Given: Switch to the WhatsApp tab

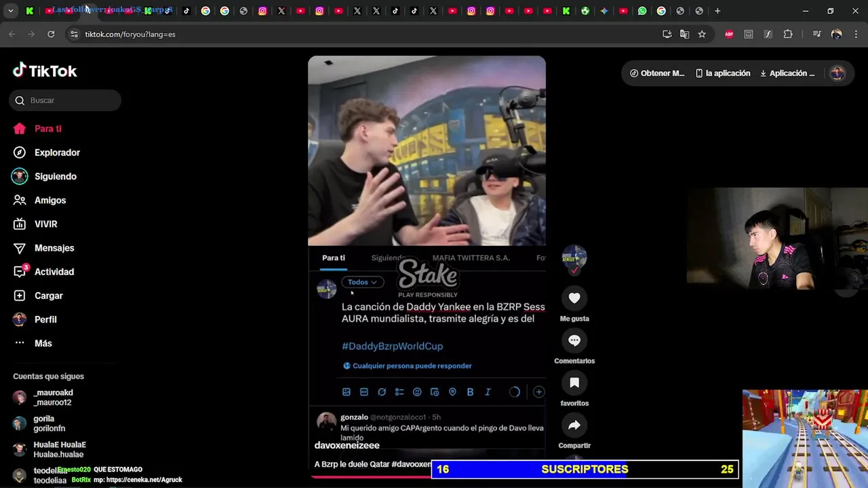Looking at the screenshot, I should click(642, 11).
